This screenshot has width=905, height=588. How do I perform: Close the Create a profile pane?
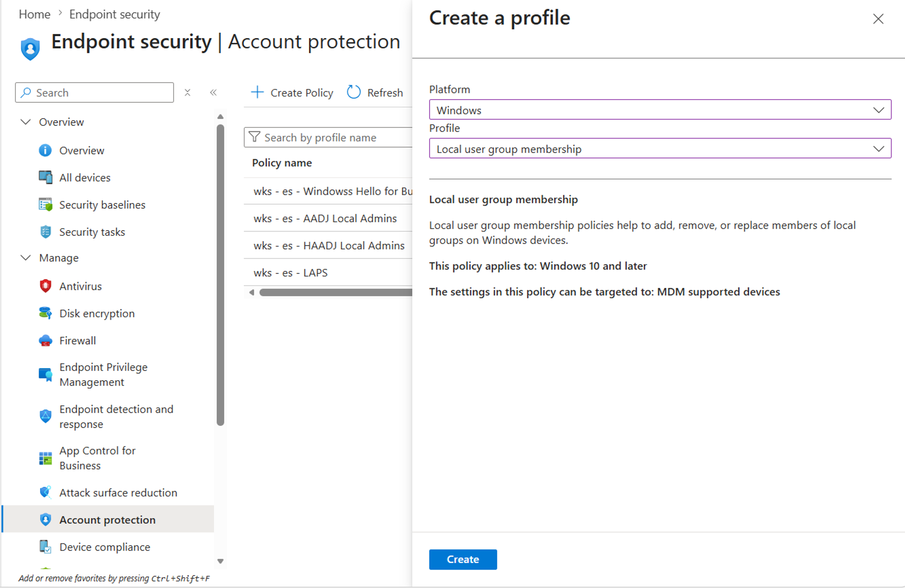click(x=878, y=19)
